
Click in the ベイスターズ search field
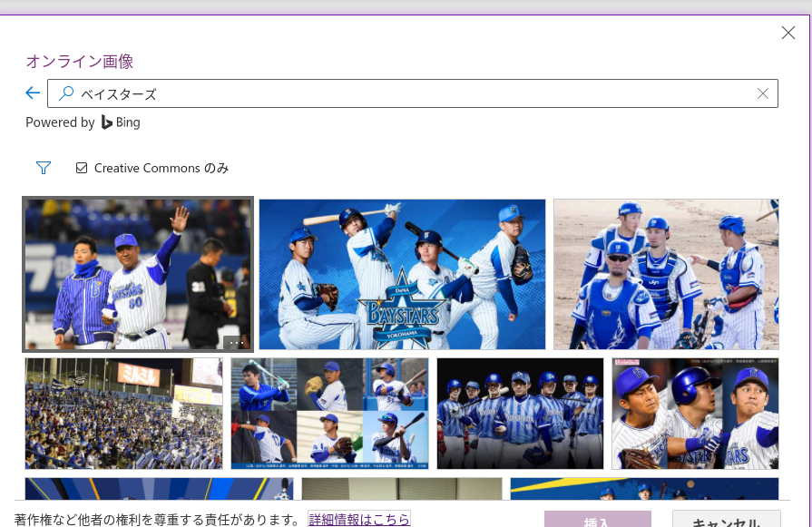[408, 93]
